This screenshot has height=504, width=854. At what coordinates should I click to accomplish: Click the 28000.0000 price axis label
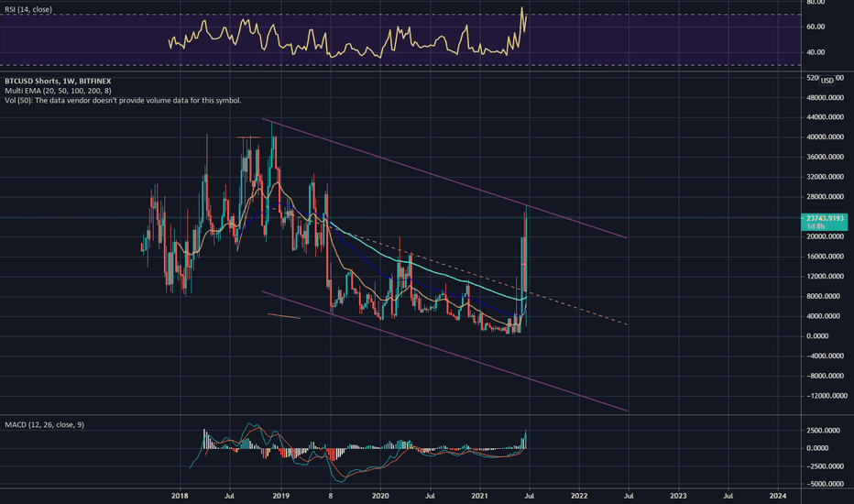pyautogui.click(x=825, y=197)
